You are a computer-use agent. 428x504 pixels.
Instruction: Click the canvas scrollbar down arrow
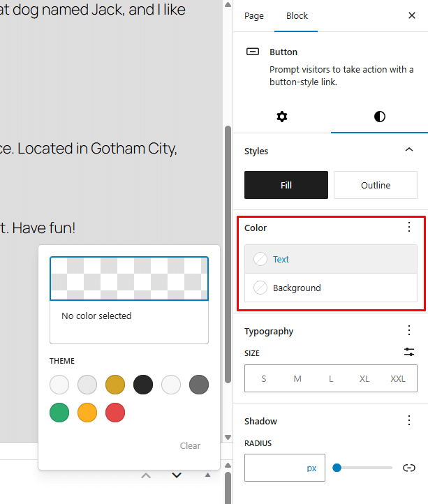tap(228, 437)
